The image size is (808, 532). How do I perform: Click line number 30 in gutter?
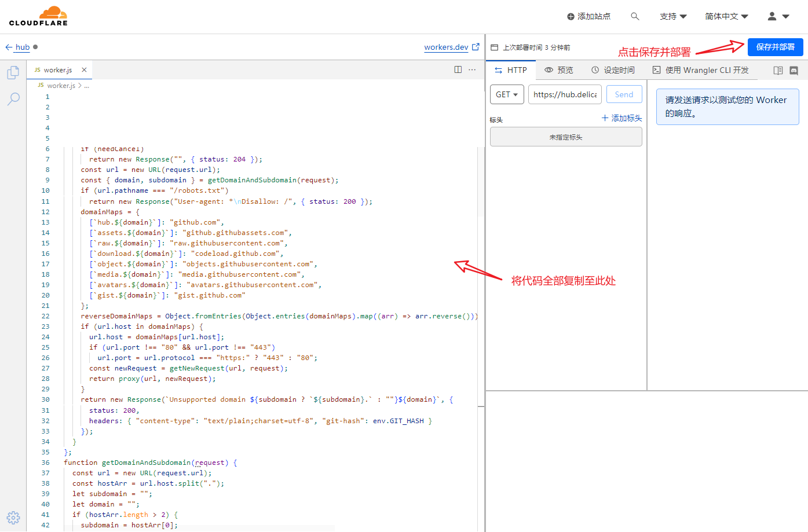pos(45,399)
